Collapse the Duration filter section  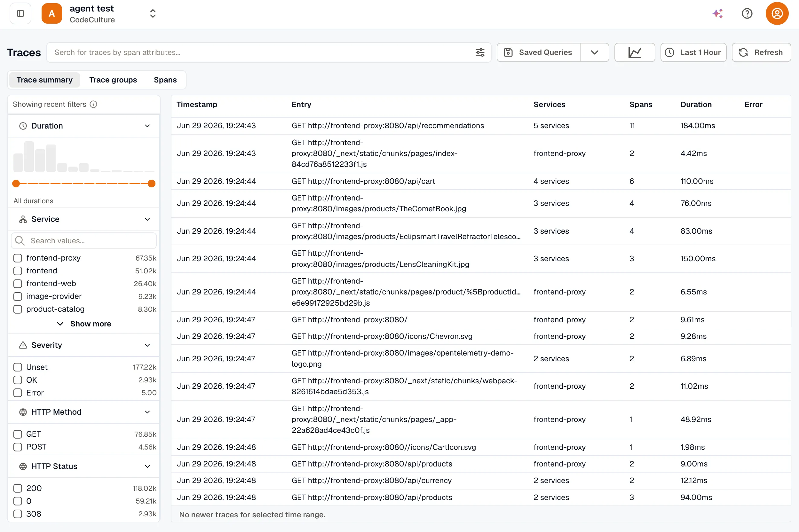(147, 126)
